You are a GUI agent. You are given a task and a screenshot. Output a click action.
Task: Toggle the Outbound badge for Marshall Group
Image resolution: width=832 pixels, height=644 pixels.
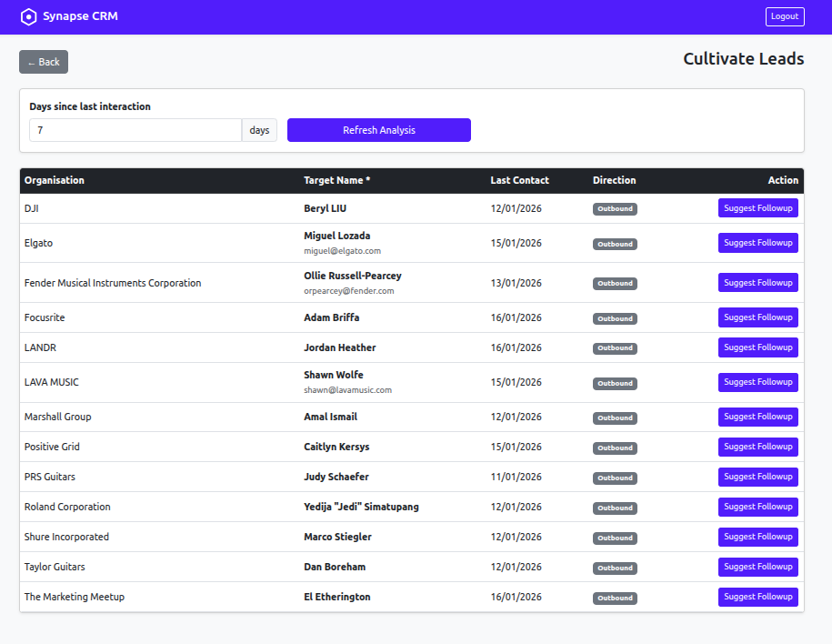615,418
